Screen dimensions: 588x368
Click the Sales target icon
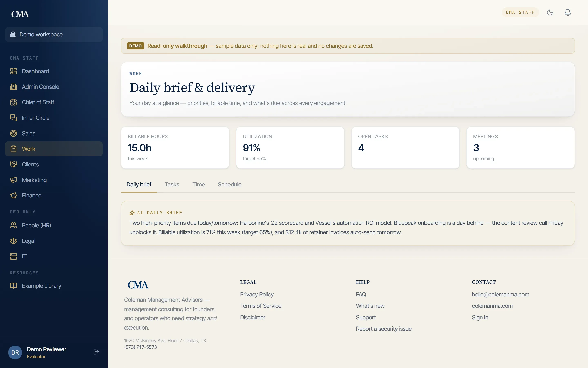[13, 133]
